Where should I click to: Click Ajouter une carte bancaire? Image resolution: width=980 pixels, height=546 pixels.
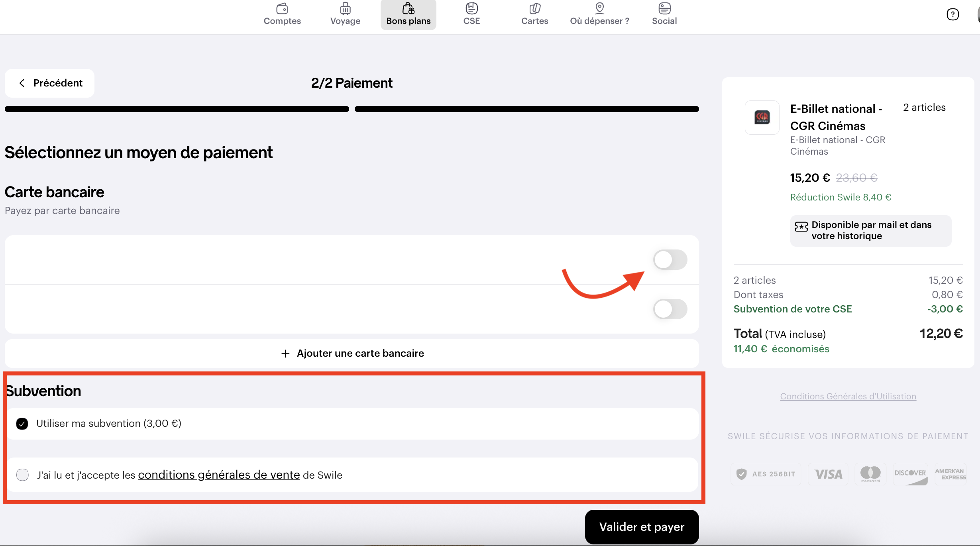352,354
